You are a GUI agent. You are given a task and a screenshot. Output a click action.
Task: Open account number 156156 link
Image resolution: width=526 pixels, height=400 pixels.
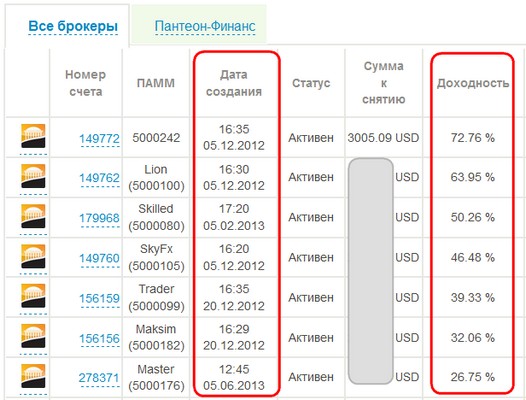coord(99,338)
